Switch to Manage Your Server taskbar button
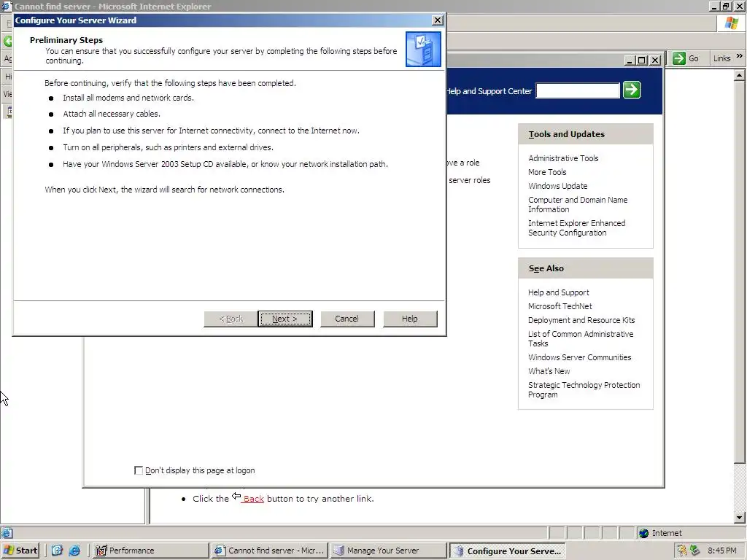The width and height of the screenshot is (747, 560). (388, 551)
